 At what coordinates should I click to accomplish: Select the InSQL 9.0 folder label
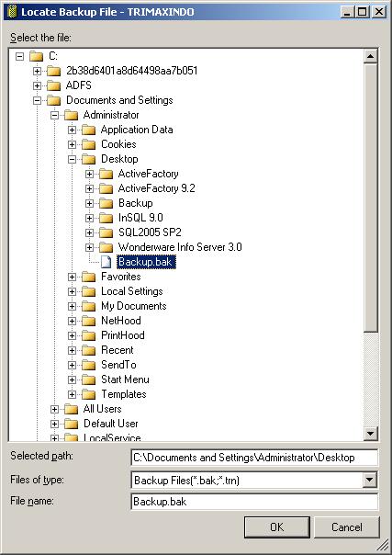coord(140,218)
